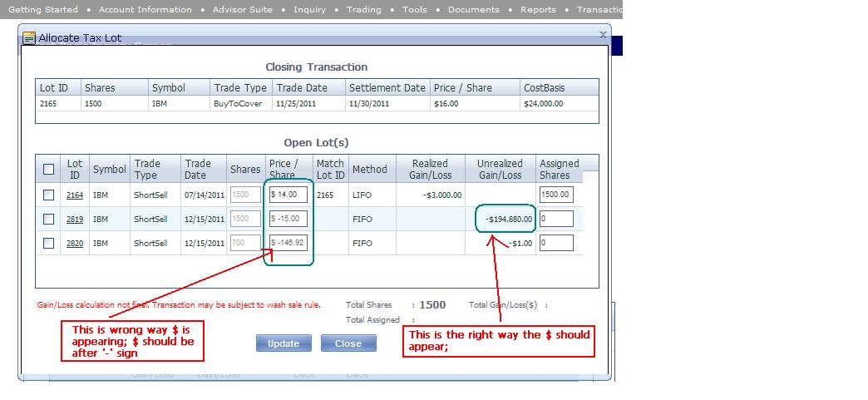
Task: Click assigned shares field for lot 2820
Action: pos(556,242)
